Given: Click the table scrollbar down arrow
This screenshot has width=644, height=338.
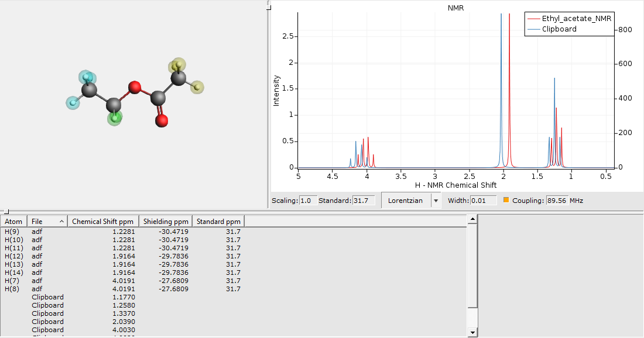Looking at the screenshot, I should [x=472, y=332].
